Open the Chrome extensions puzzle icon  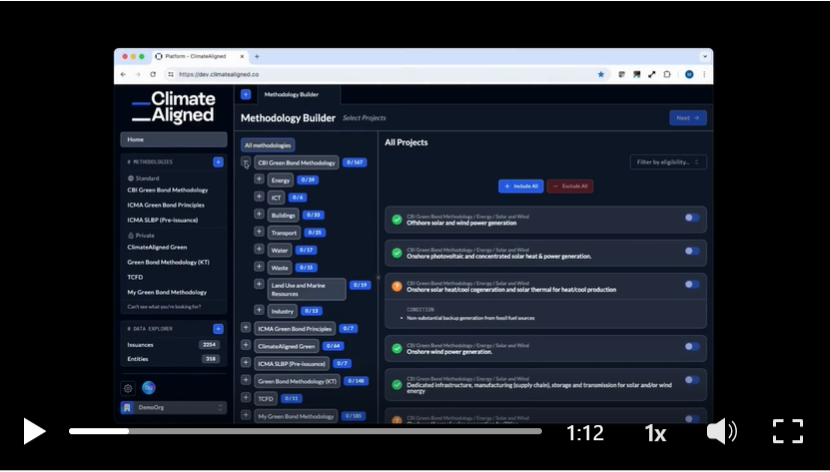(667, 75)
